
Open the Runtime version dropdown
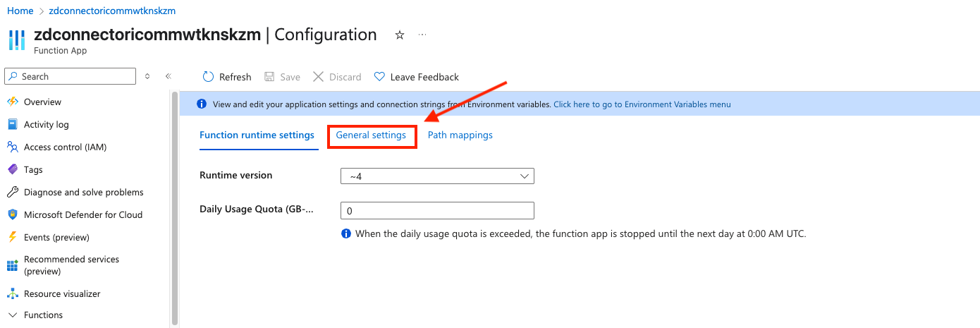[x=437, y=176]
